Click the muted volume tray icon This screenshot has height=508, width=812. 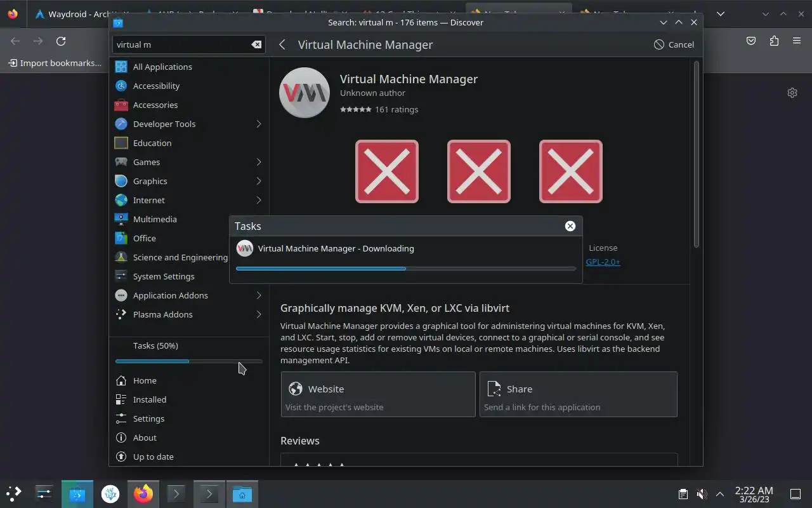[702, 494]
